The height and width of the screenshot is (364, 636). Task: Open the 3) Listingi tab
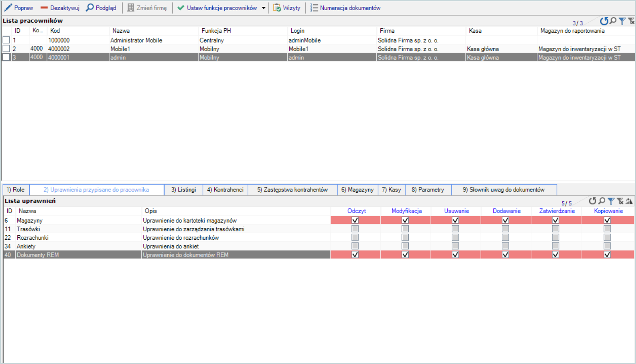(184, 189)
